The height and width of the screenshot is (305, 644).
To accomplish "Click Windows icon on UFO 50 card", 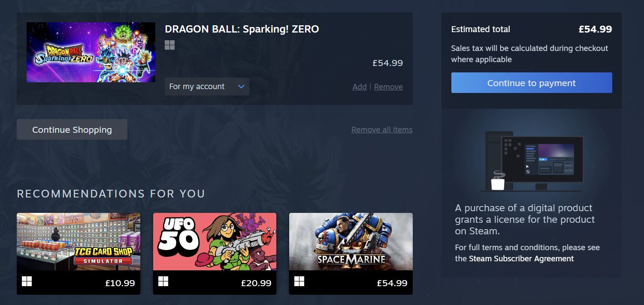I will coord(163,281).
